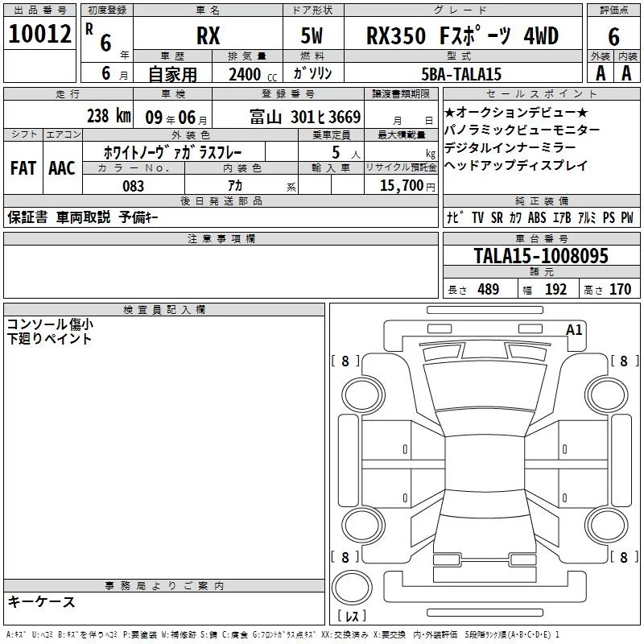Select model code 5BA-TALA15
Image resolution: width=644 pixels, height=644 pixels.
tap(461, 74)
